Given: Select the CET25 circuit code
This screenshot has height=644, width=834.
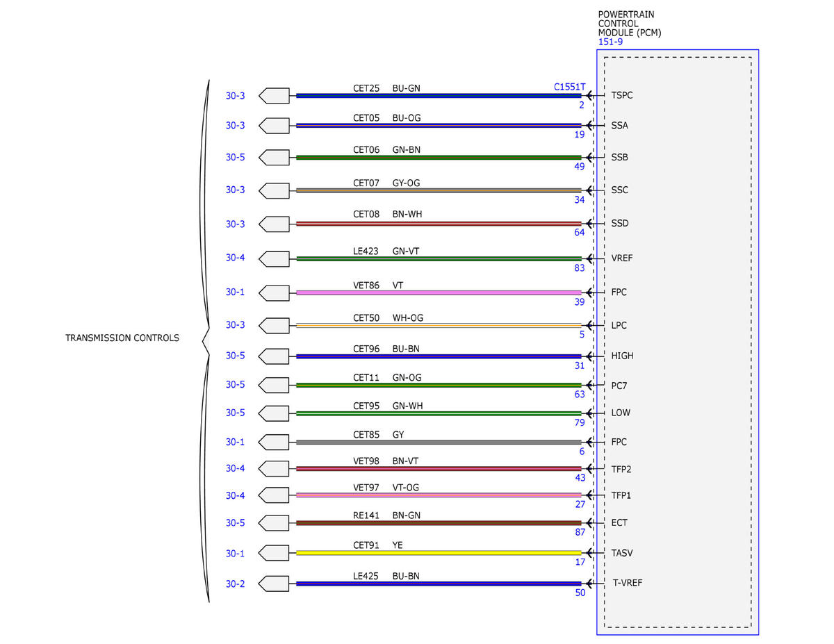Looking at the screenshot, I should coord(366,88).
